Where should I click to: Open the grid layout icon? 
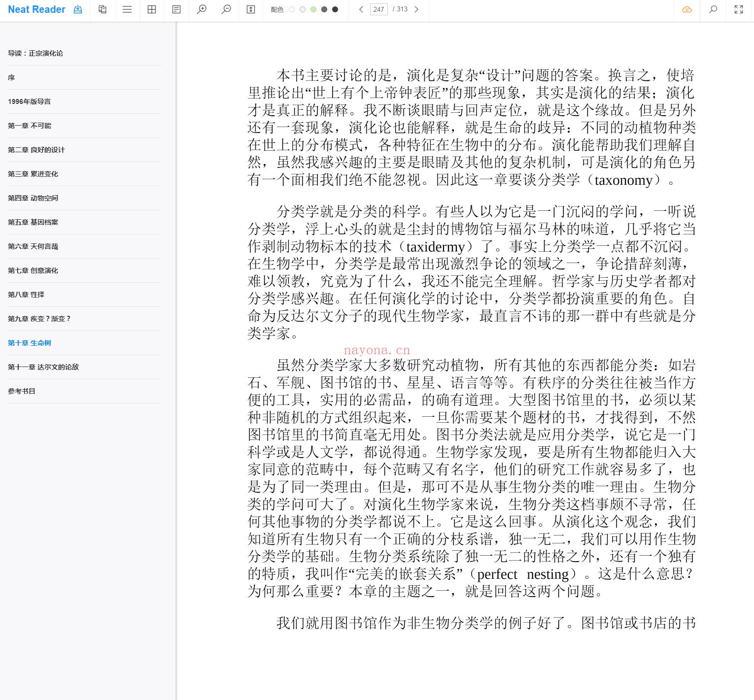[x=152, y=9]
